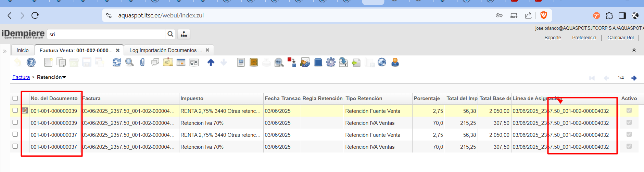The image size is (644, 172).
Task: Tick the checkbox of the first retention row
Action: click(x=15, y=110)
